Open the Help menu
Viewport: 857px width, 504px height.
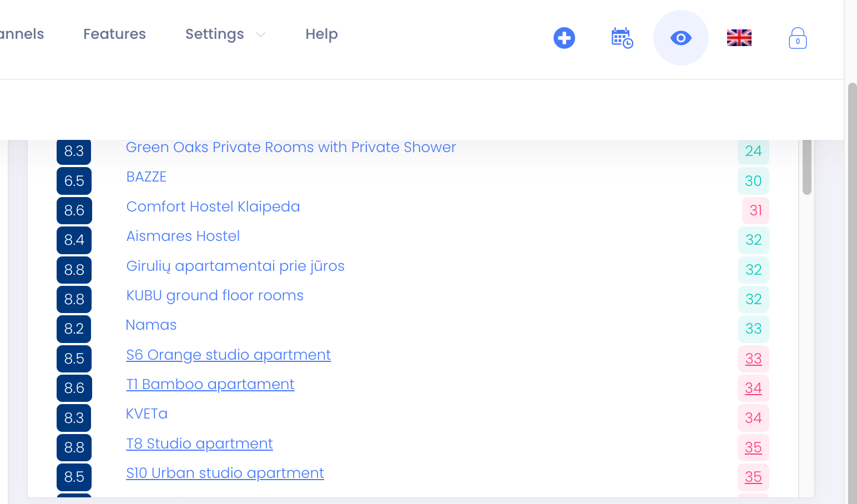[321, 34]
